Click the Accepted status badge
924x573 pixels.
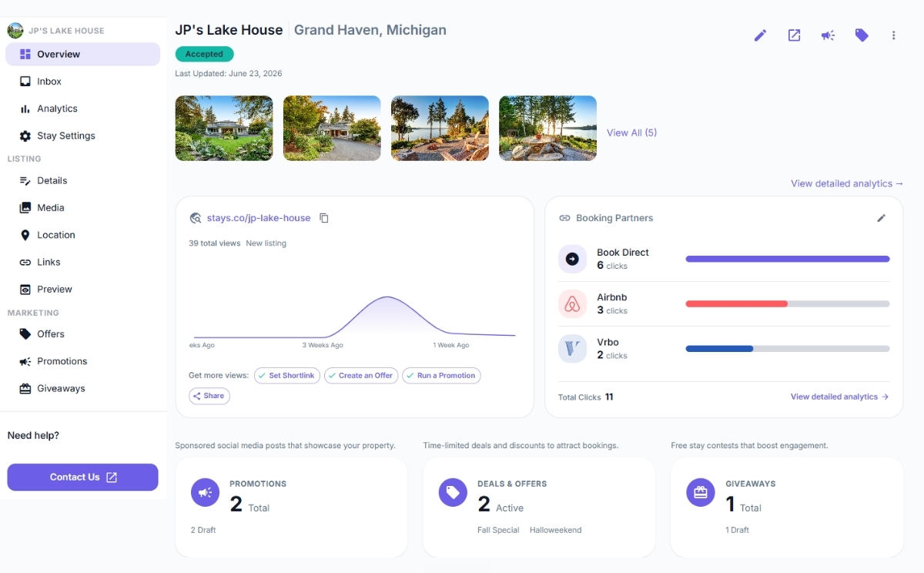tap(204, 54)
